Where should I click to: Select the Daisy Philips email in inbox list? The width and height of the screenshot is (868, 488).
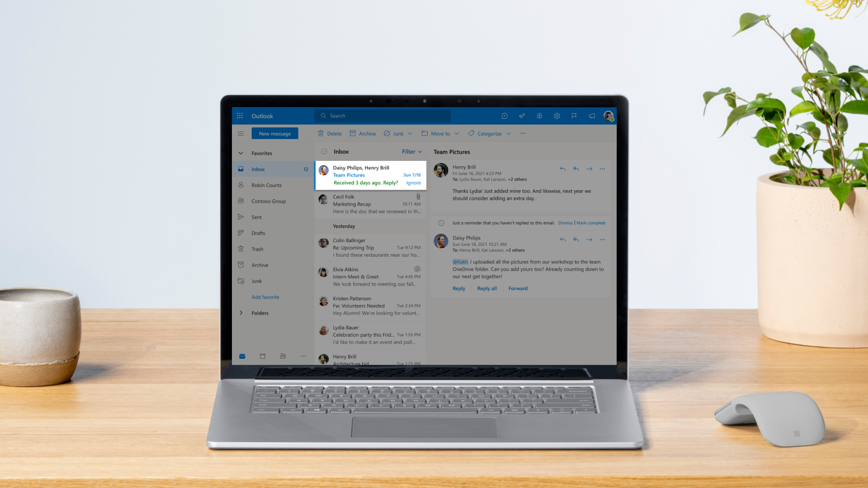pyautogui.click(x=370, y=174)
